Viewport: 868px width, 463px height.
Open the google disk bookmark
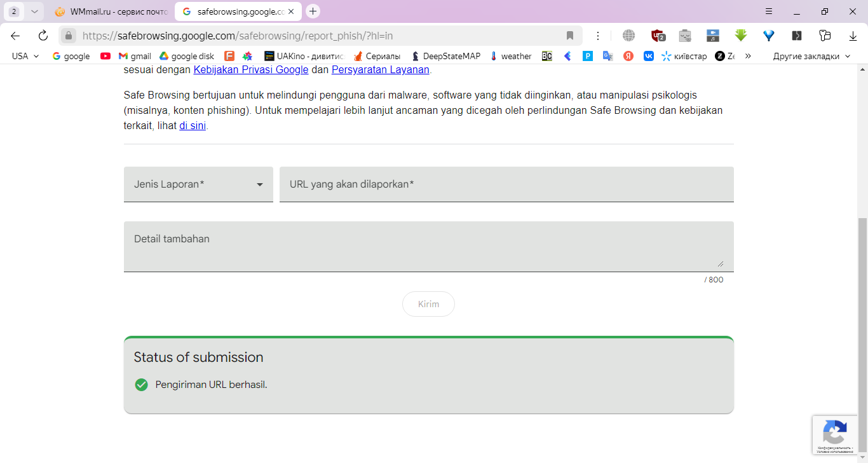[x=187, y=56]
